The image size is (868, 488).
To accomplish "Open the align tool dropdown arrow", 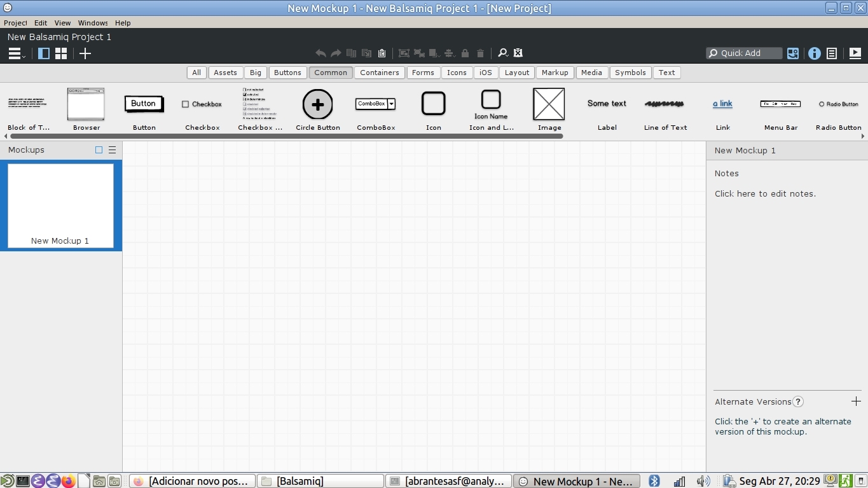I will tap(455, 57).
